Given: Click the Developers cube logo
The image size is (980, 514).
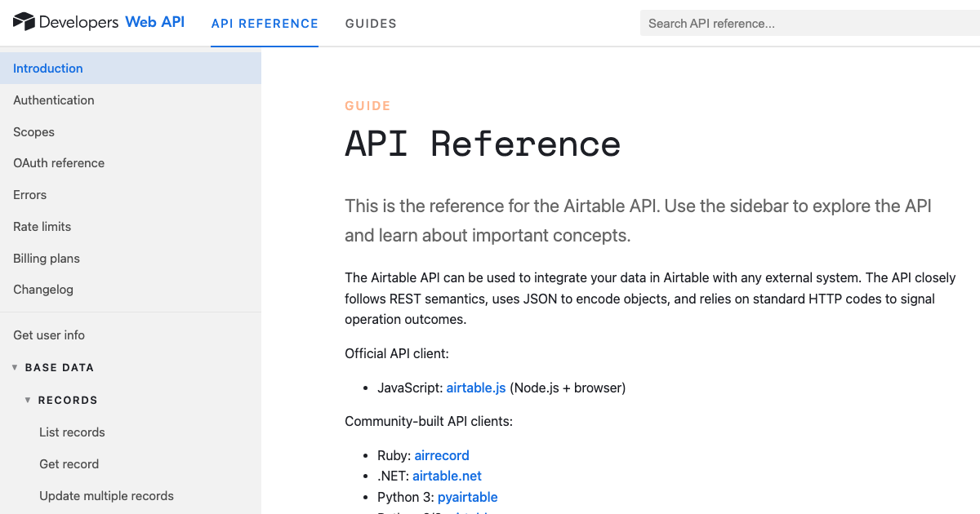Looking at the screenshot, I should pyautogui.click(x=23, y=22).
